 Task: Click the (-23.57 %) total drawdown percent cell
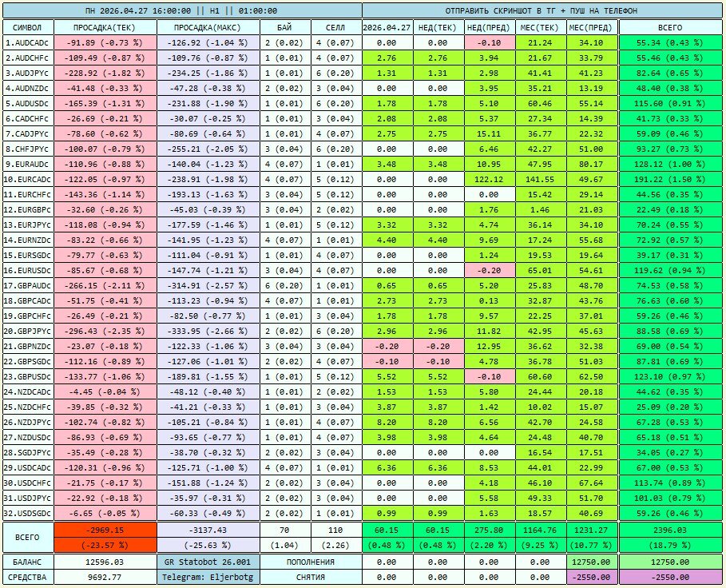(105, 545)
